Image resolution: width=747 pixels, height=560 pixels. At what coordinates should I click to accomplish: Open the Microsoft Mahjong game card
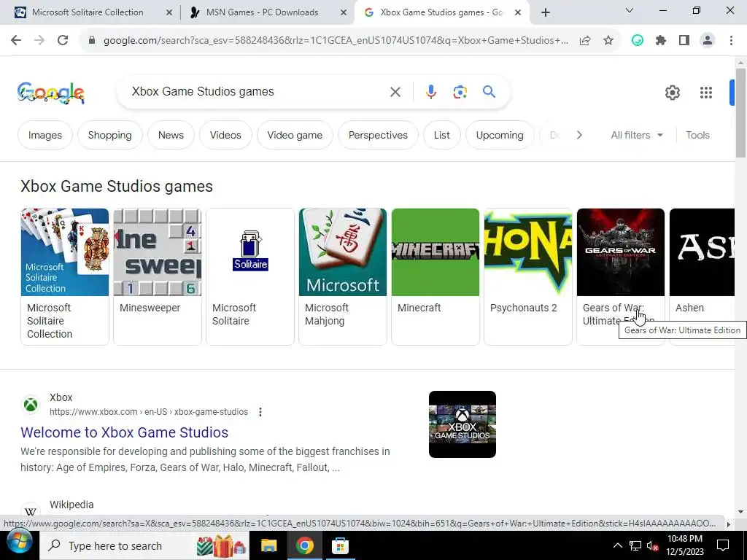point(343,276)
